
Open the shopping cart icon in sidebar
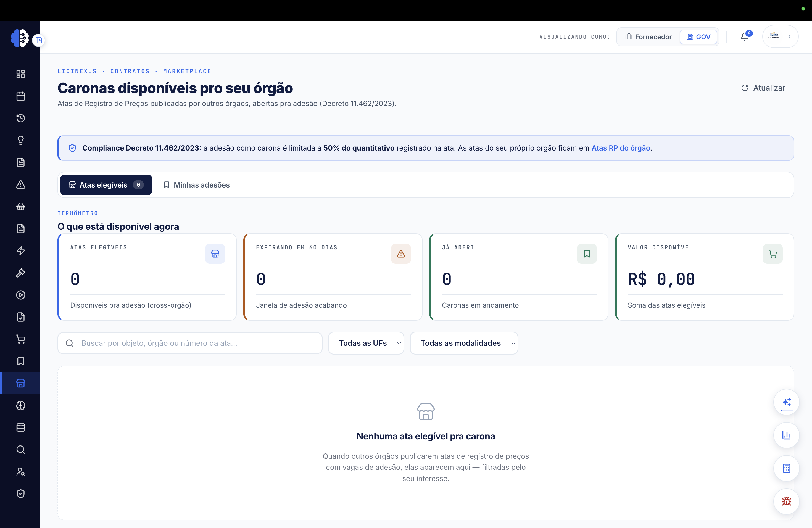coord(20,339)
